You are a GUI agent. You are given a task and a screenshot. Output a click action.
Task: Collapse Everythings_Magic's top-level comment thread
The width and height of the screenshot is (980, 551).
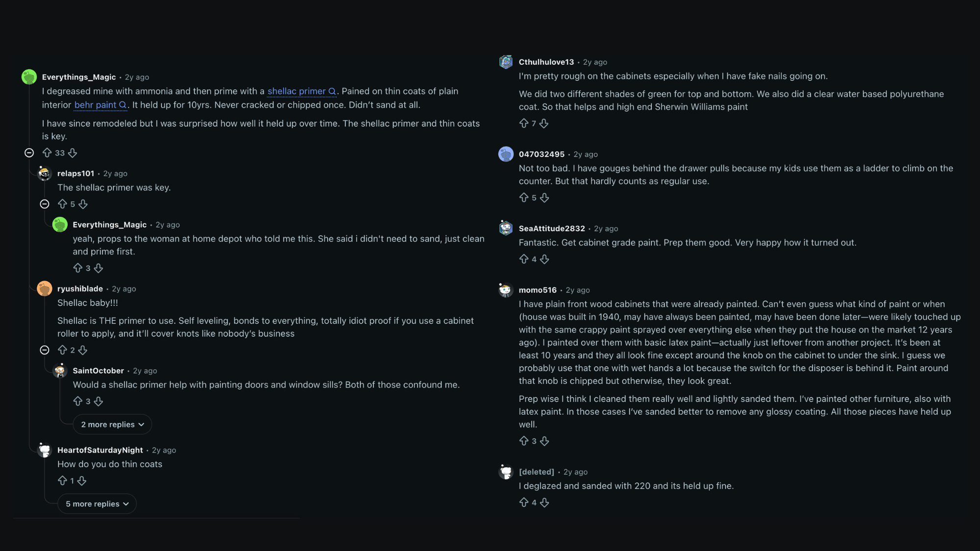tap(29, 153)
